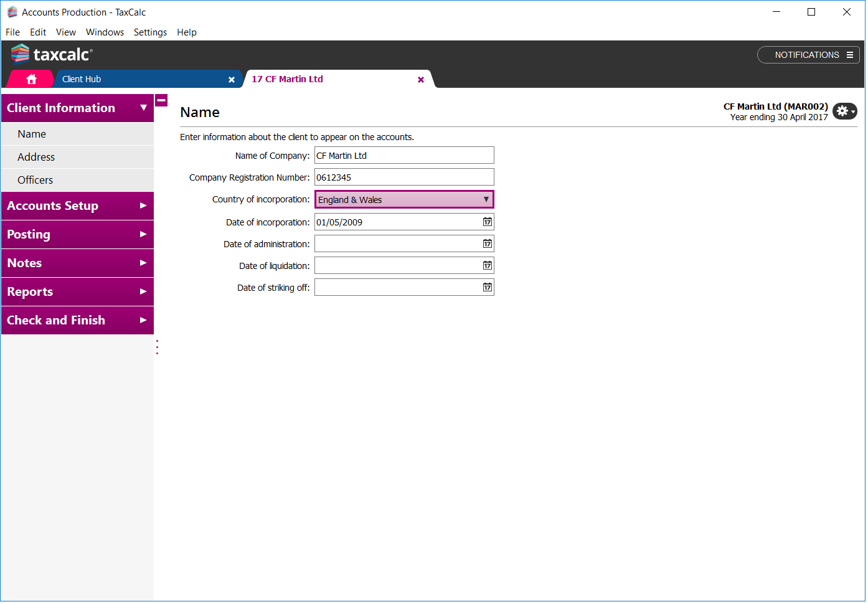The height and width of the screenshot is (604, 868).
Task: Open calendar picker for Date of incorporation
Action: point(487,222)
